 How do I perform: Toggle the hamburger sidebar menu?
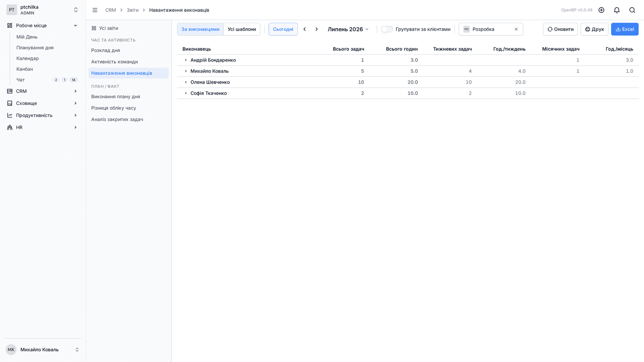(95, 10)
